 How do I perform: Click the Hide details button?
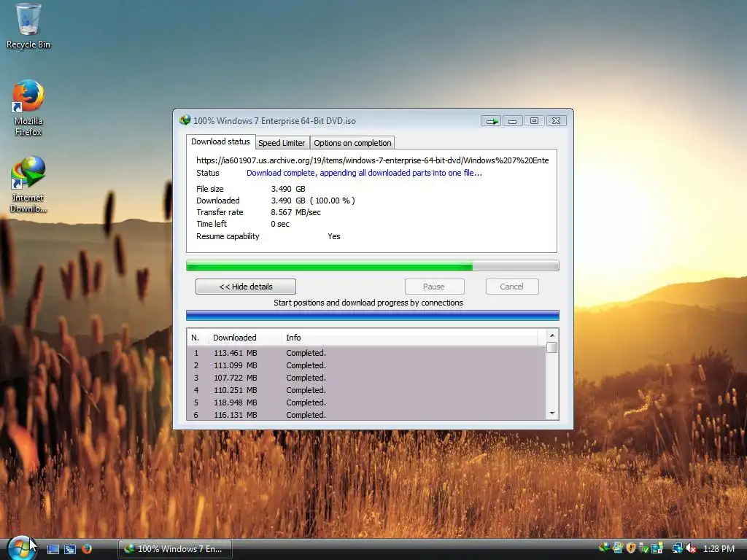pos(245,287)
